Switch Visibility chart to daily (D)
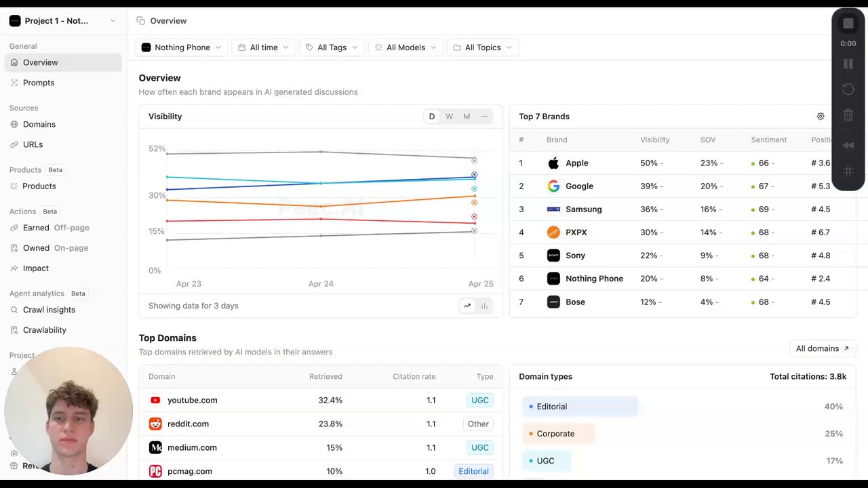This screenshot has width=868, height=488. (x=432, y=117)
